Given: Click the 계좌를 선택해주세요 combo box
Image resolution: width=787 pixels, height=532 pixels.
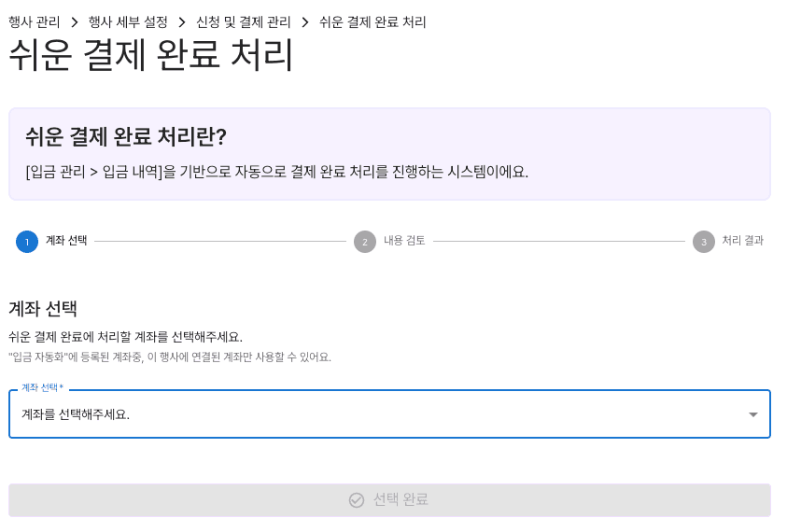Looking at the screenshot, I should tap(389, 414).
